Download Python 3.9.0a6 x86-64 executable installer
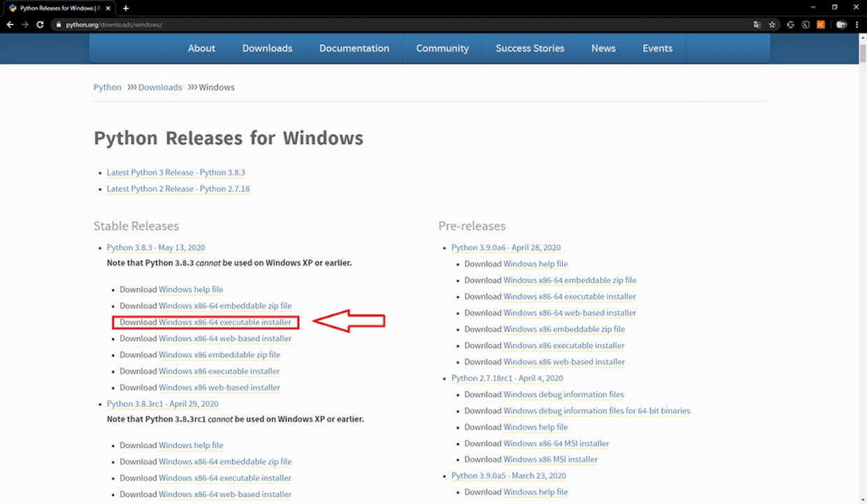867x504 pixels. [570, 296]
